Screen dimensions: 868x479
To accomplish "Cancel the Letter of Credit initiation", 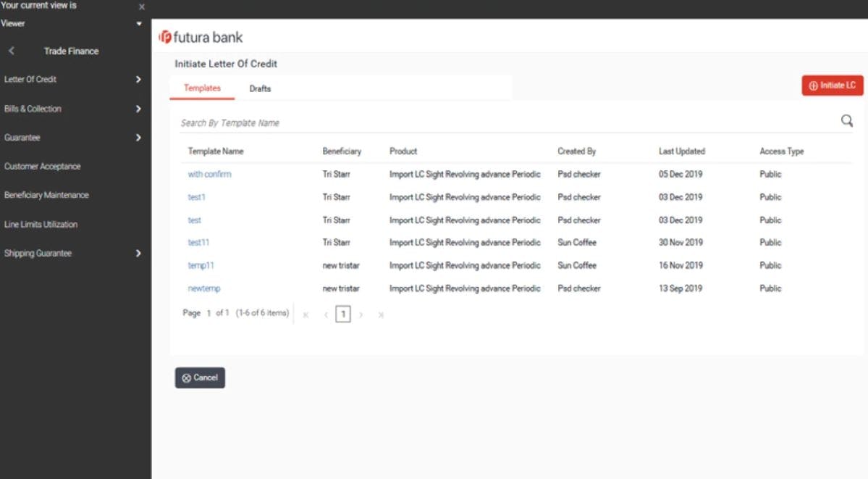I will [x=200, y=378].
